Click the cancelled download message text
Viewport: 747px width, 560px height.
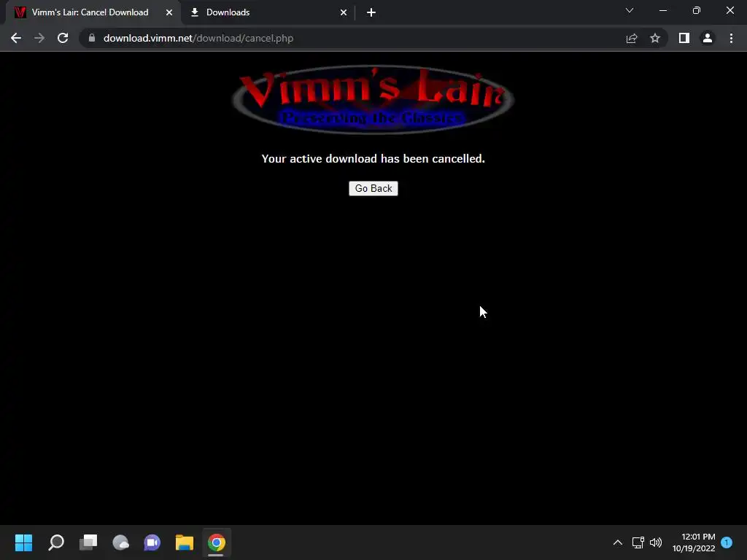click(x=373, y=158)
